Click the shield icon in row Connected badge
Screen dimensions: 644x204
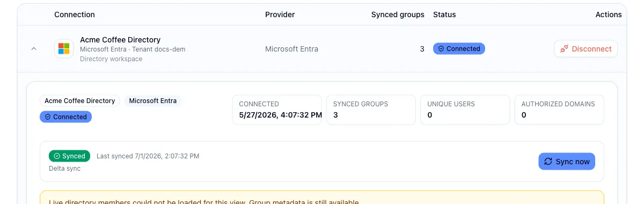pos(441,49)
